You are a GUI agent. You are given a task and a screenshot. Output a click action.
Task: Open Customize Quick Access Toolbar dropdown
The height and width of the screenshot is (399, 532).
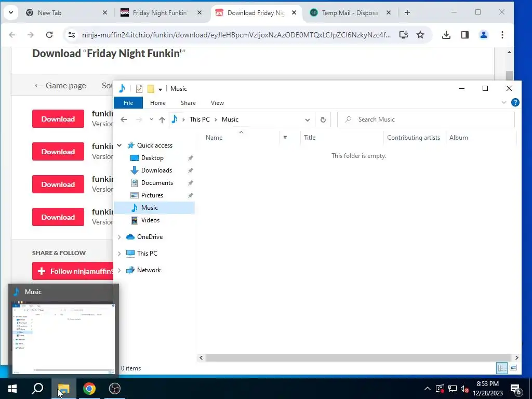coord(160,89)
